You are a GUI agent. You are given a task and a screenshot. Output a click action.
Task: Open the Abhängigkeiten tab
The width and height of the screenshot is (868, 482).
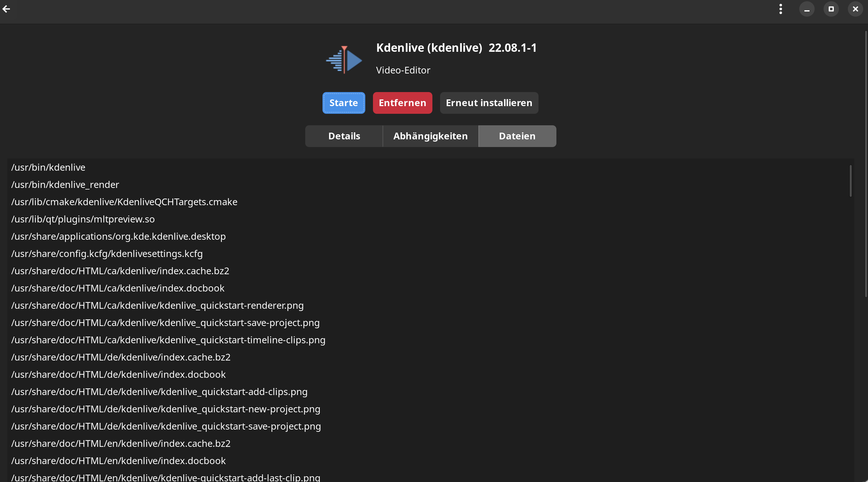(430, 136)
